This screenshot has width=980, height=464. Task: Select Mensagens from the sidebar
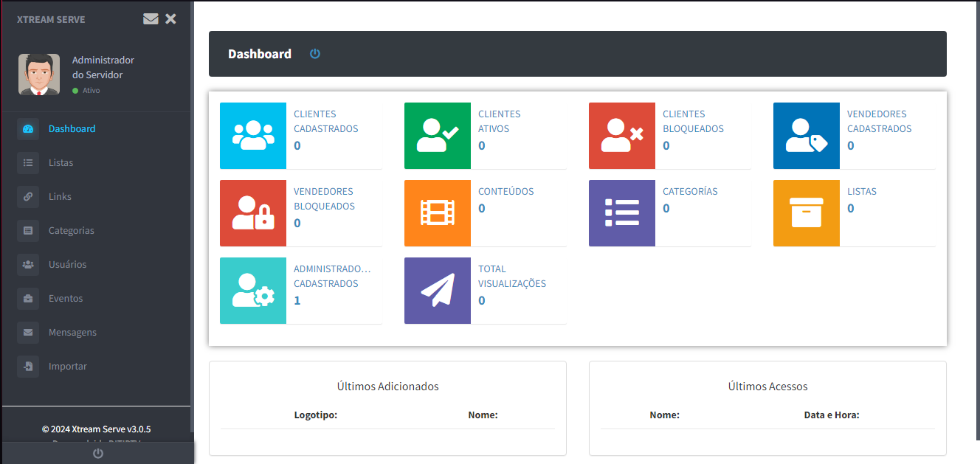pyautogui.click(x=72, y=332)
